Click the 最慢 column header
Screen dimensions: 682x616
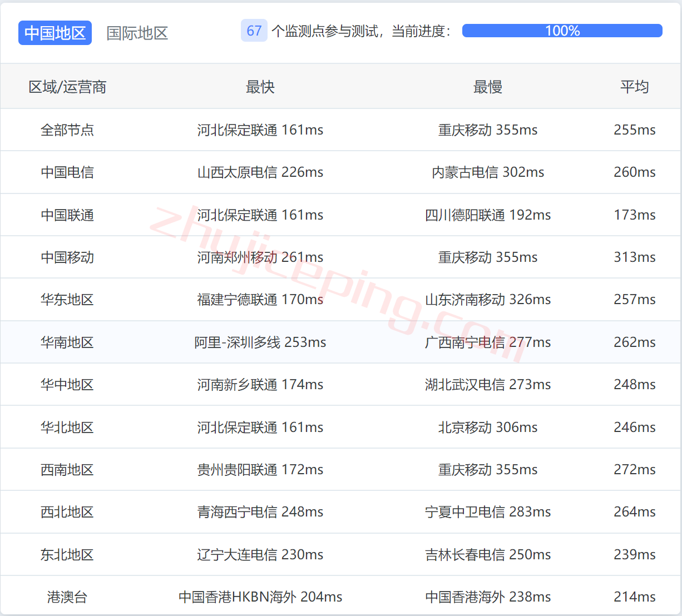coord(487,87)
